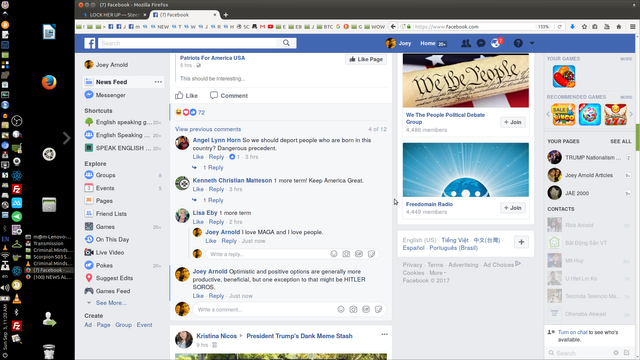This screenshot has width=640, height=360.
Task: Open President Trump's Dank Meme Stash group
Action: click(299, 336)
